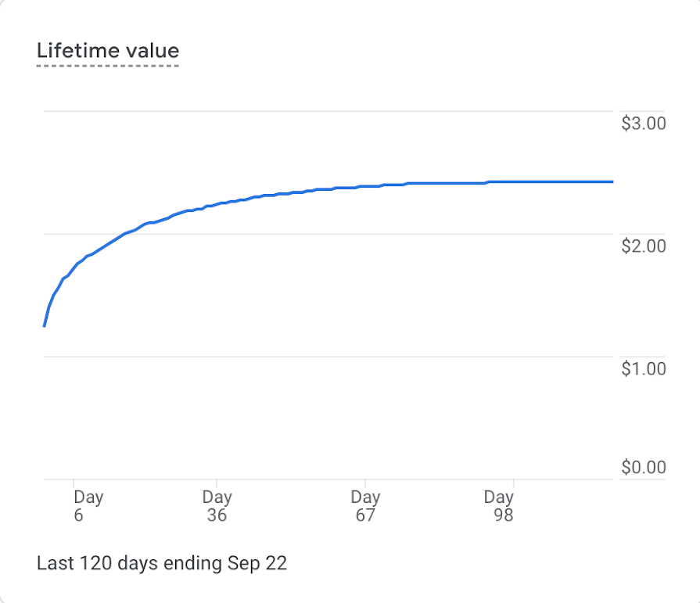Click the Day 6 tick mark on x-axis
The width and height of the screenshot is (700, 603).
74,483
